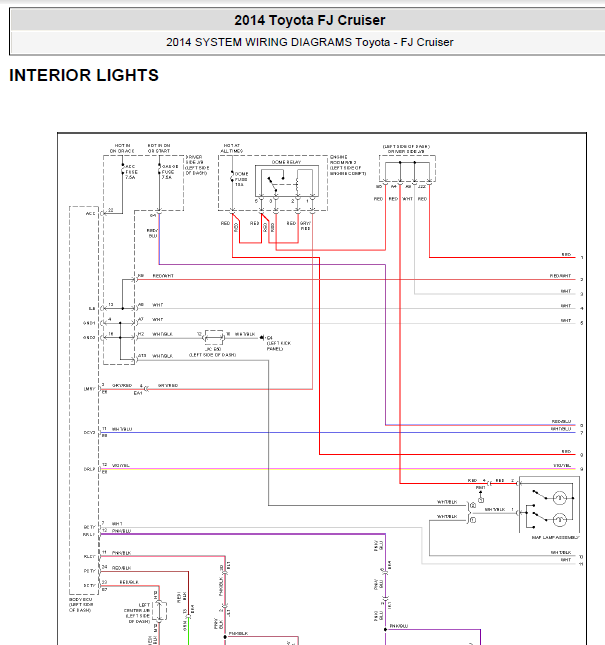Select the "2014 Toyota FJ Cruiser" title
Screen dimensions: 605x645
pos(310,20)
